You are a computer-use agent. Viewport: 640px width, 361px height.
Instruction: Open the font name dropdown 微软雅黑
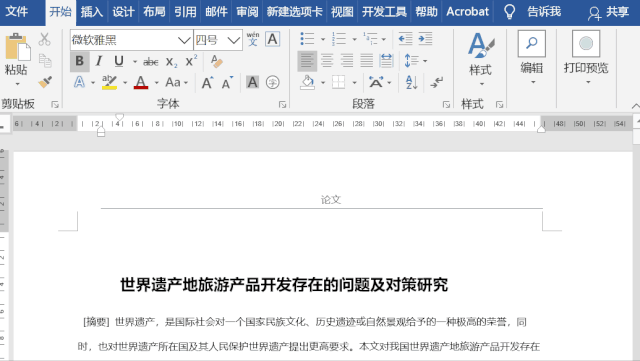(x=184, y=40)
